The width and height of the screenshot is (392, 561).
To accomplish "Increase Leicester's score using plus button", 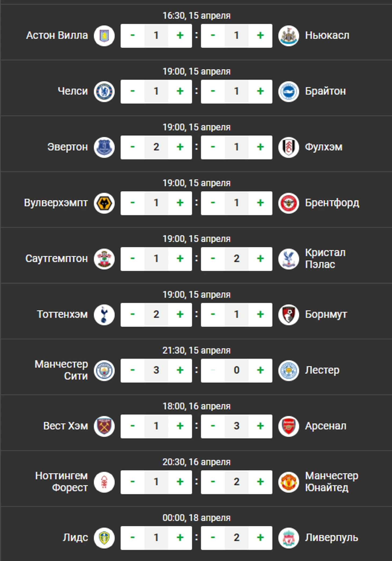I will point(260,370).
